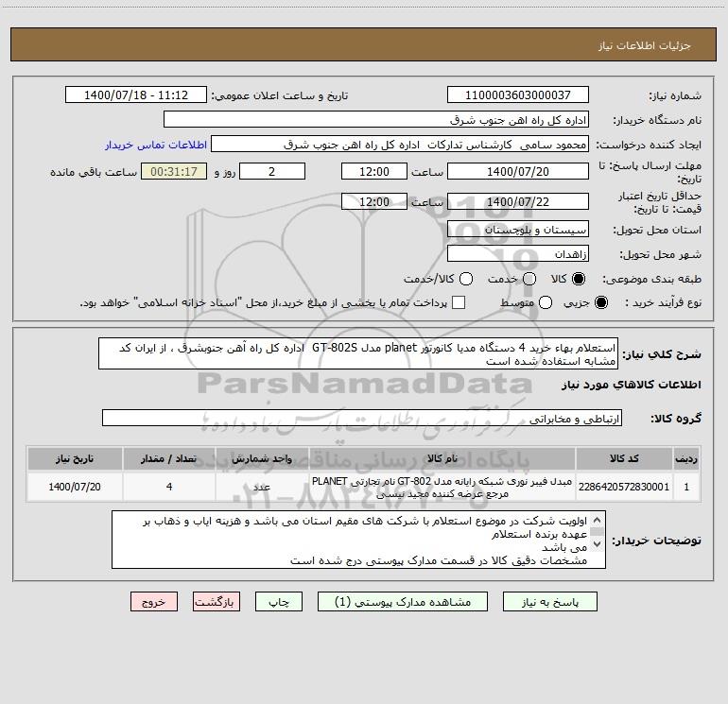This screenshot has height=704, width=728.
Task: Click the price validity hour 12:00 field
Action: (x=374, y=201)
